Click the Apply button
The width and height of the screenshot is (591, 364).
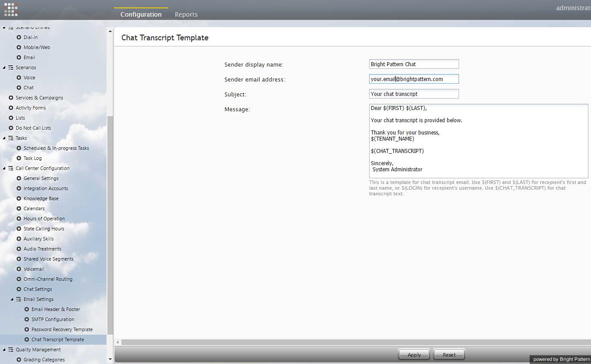tap(414, 354)
